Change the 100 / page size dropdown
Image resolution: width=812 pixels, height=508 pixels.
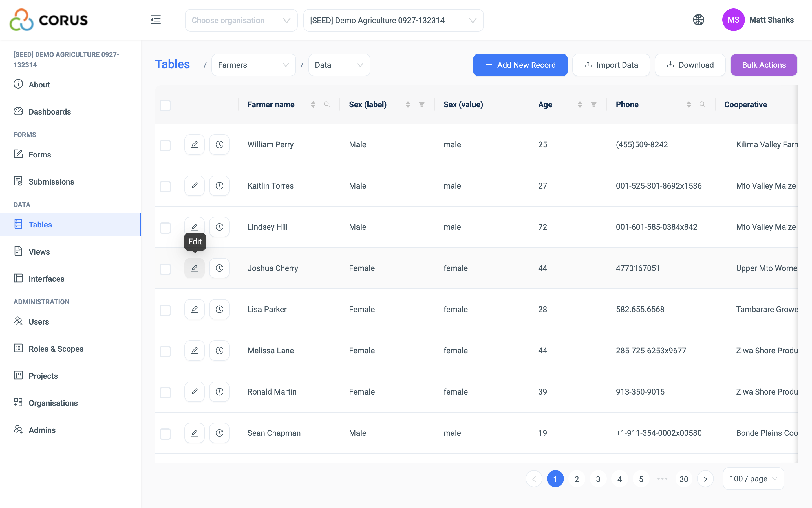[753, 478]
